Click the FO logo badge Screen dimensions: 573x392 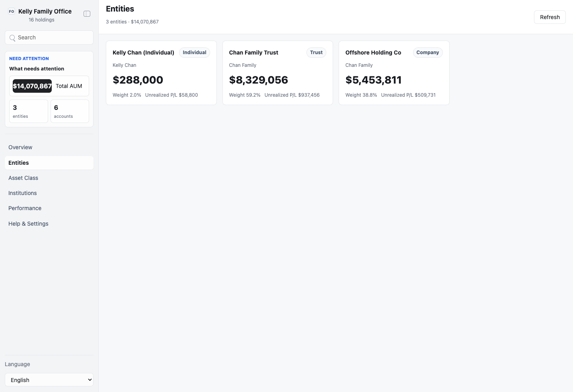[x=12, y=12]
